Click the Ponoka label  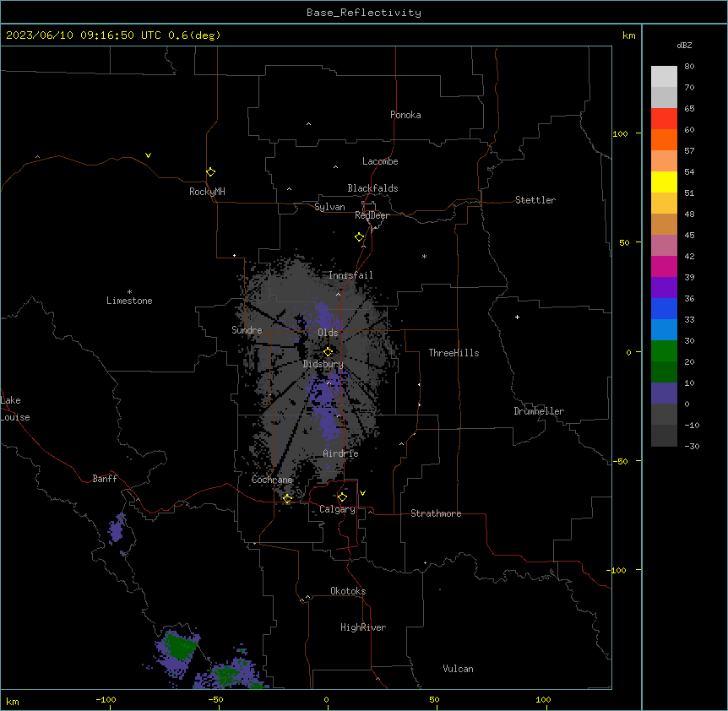(405, 115)
